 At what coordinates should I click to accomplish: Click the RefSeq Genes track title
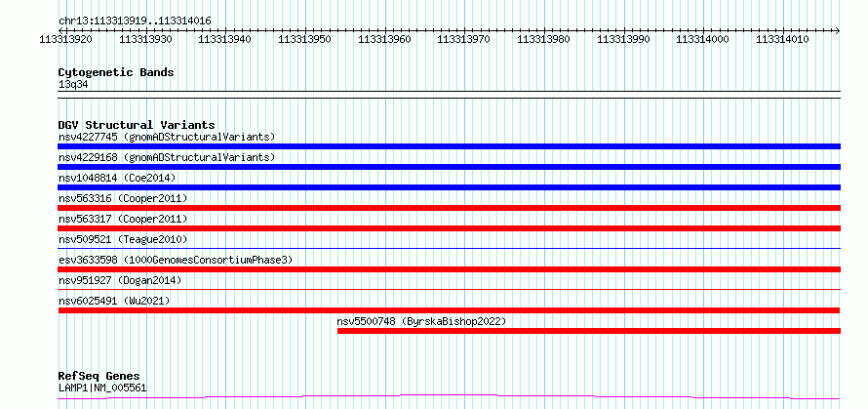pos(99,377)
